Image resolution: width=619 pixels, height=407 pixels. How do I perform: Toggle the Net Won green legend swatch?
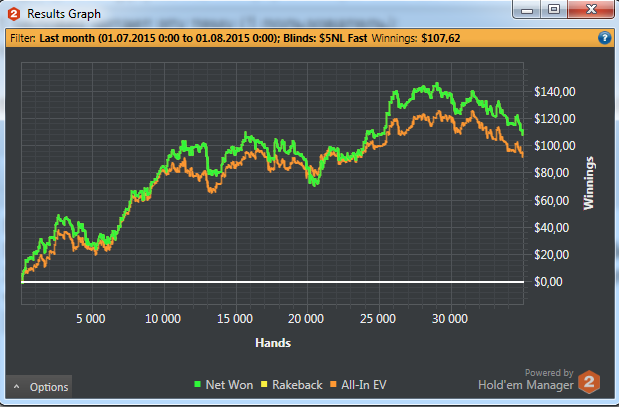point(197,384)
